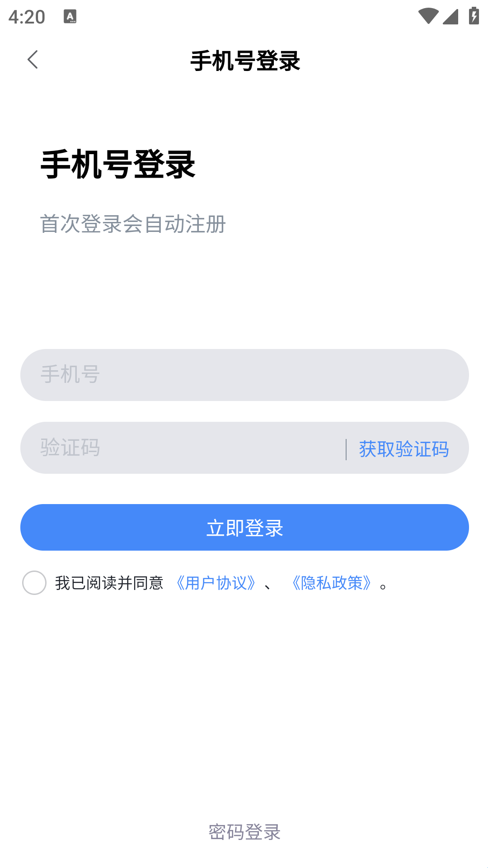The height and width of the screenshot is (868, 488).
Task: Tap the battery charging status icon
Action: coord(474,16)
